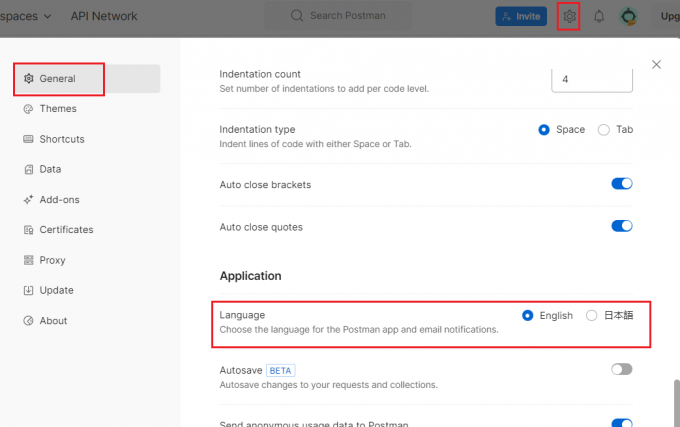Click the Indentation type label
This screenshot has width=680, height=427.
tap(257, 130)
